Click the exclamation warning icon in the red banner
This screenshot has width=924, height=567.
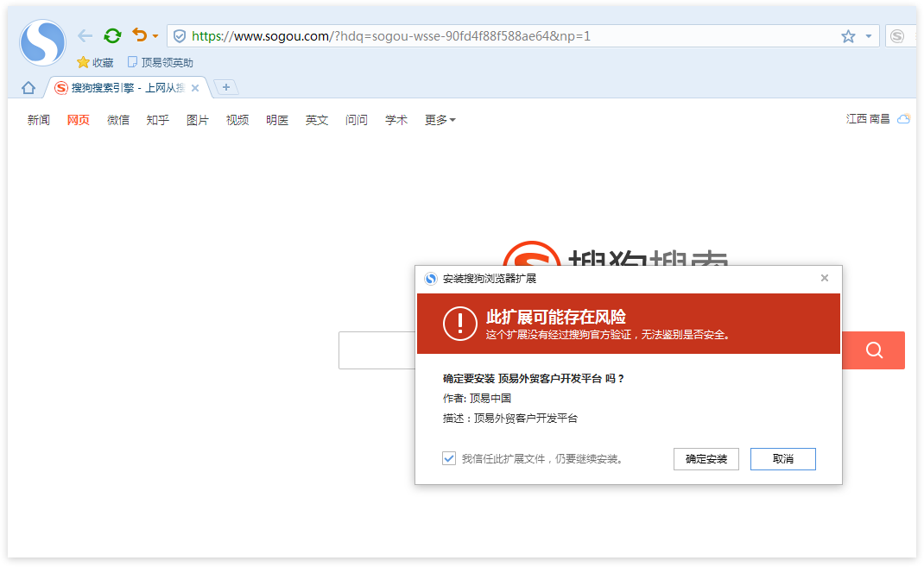click(459, 324)
